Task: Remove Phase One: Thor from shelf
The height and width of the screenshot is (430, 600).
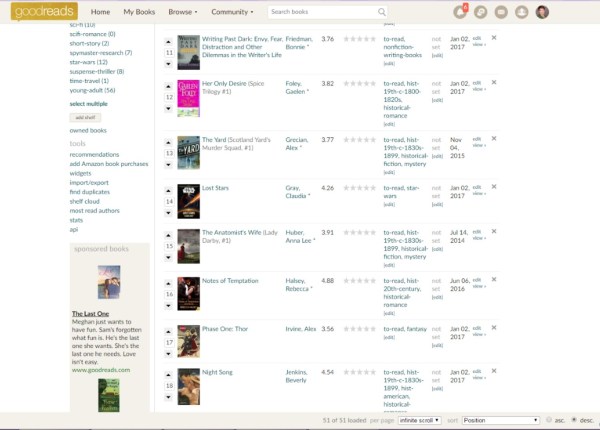Action: coord(494,327)
